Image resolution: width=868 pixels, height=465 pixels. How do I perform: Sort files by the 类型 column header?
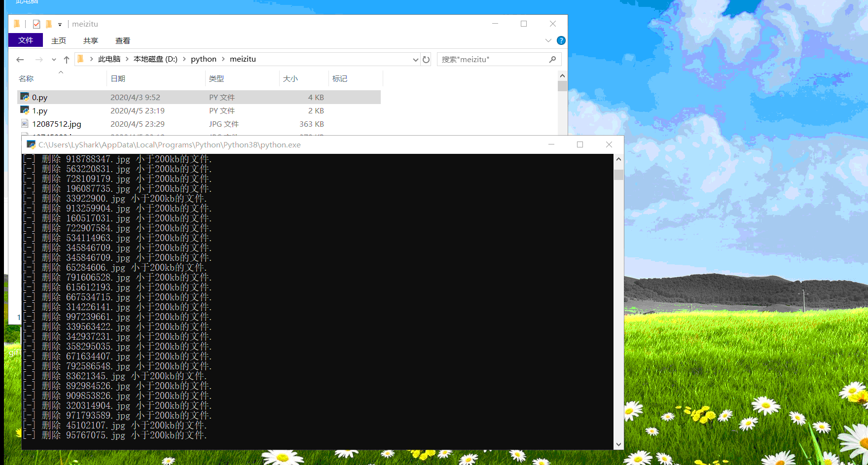click(217, 79)
